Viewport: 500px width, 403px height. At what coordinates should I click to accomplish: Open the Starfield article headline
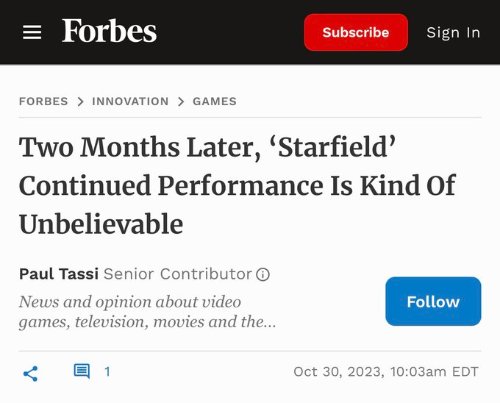coord(237,186)
